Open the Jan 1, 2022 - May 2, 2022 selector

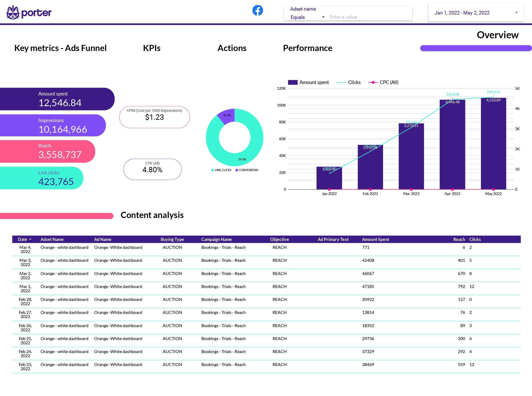pyautogui.click(x=462, y=13)
